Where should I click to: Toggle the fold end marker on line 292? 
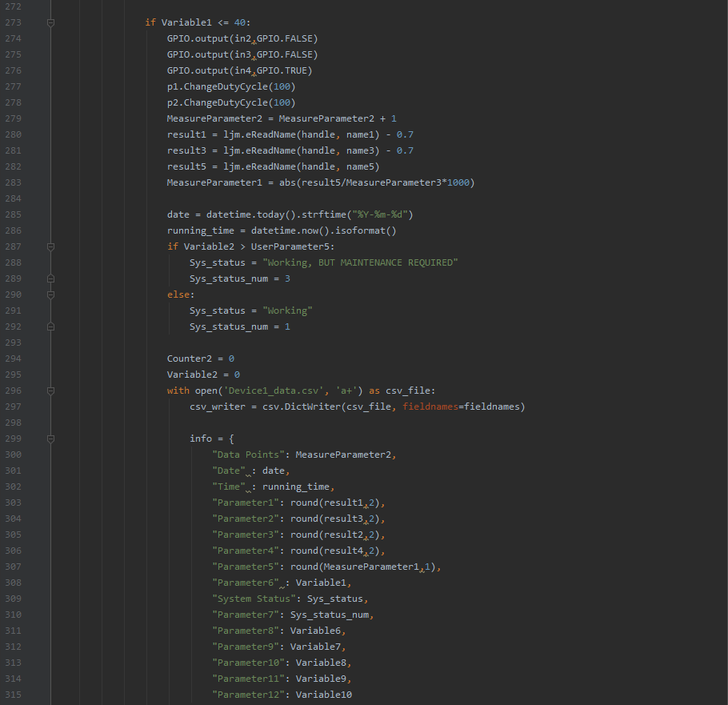click(51, 326)
